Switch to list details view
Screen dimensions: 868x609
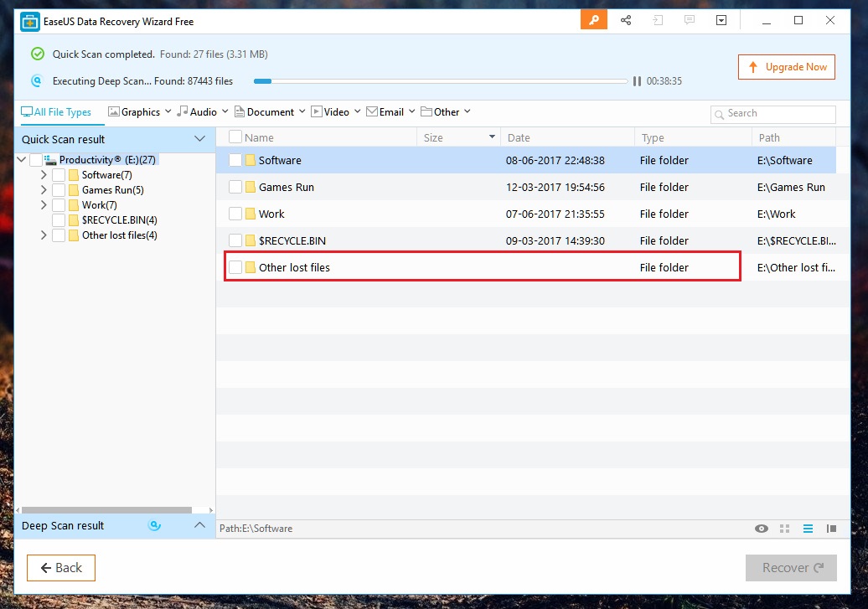(808, 529)
